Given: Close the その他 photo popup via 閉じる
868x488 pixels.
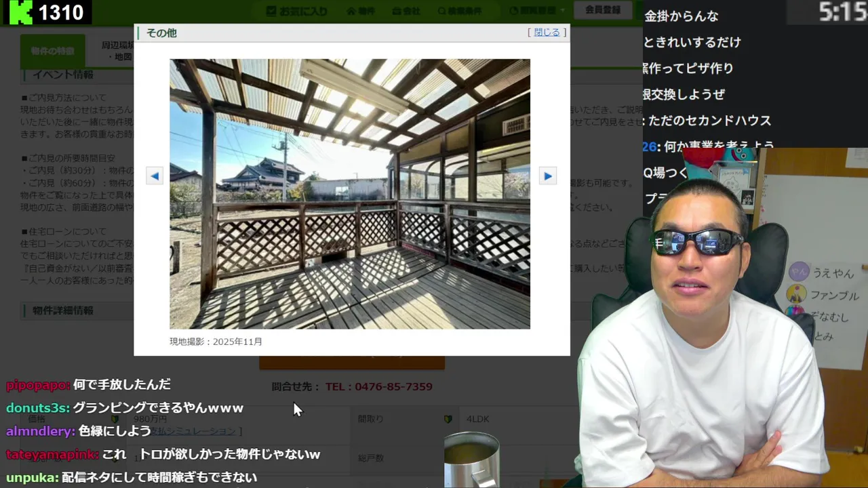Looking at the screenshot, I should [547, 32].
